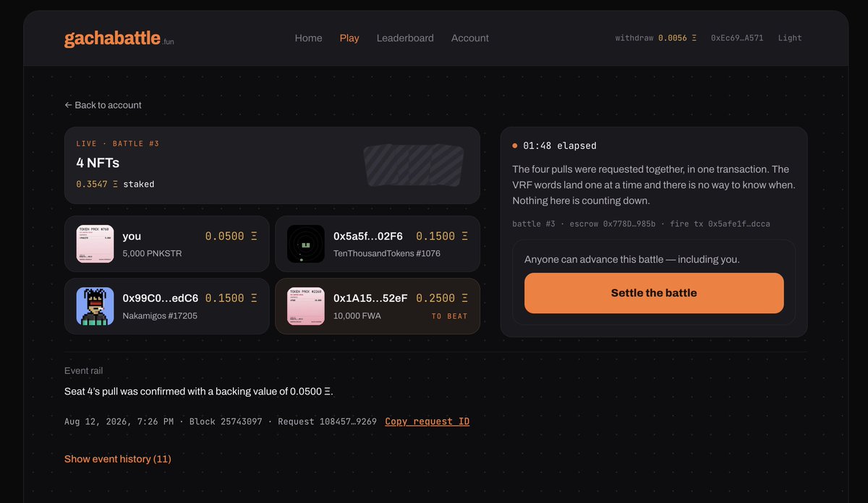Copy the request ID link
868x503 pixels.
[x=427, y=421]
